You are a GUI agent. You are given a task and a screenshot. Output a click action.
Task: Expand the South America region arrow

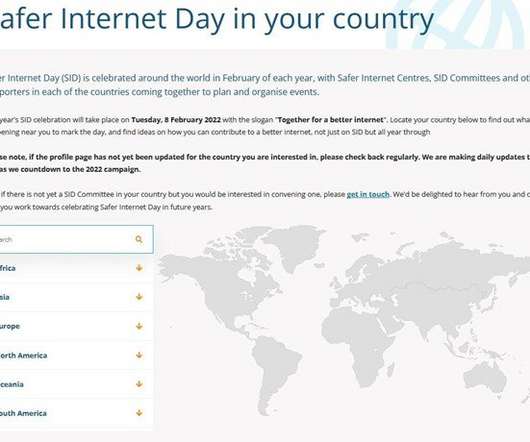tap(139, 413)
